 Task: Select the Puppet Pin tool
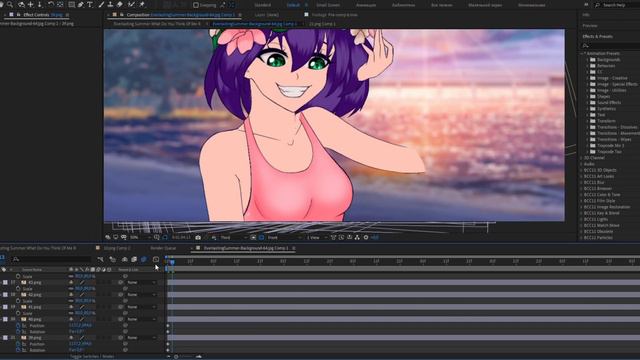pyautogui.click(x=142, y=4)
